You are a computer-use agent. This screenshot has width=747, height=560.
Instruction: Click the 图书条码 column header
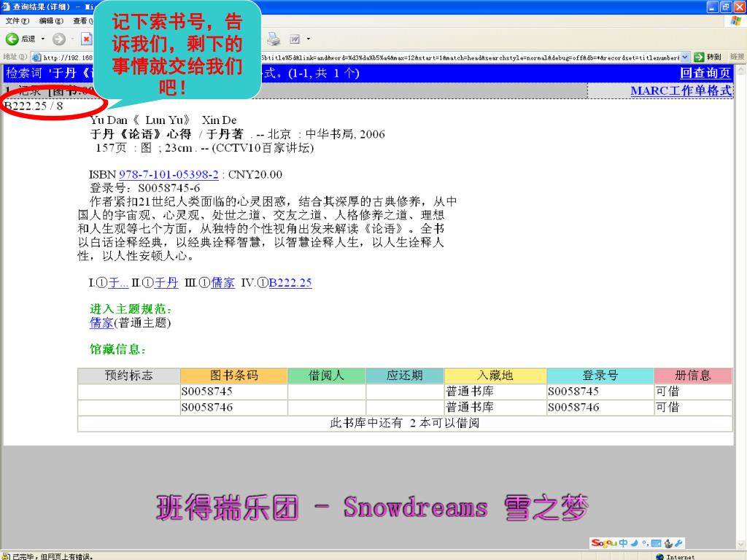tap(234, 376)
